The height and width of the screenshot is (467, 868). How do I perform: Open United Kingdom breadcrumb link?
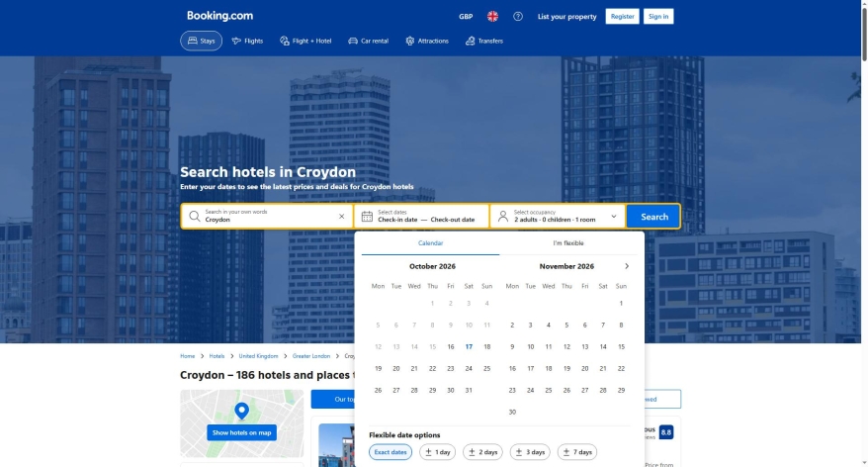pos(258,356)
